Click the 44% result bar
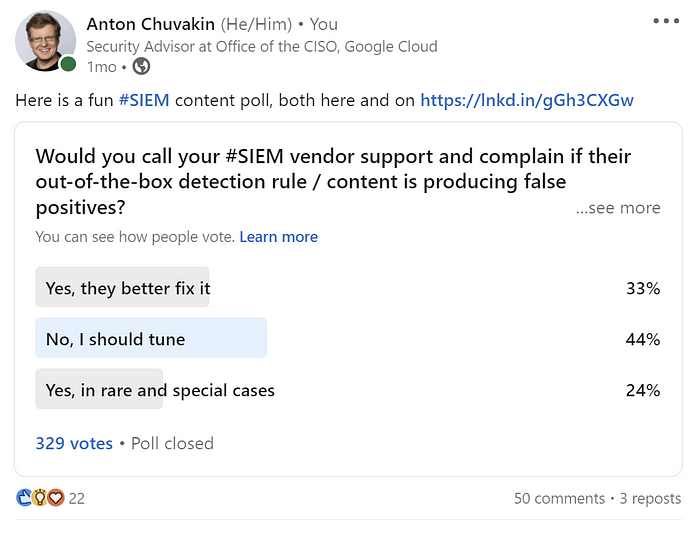This screenshot has height=535, width=700. [151, 338]
